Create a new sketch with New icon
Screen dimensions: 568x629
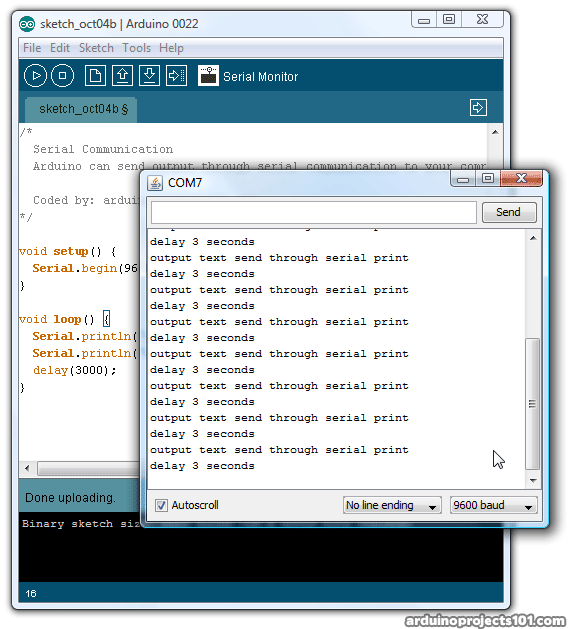95,75
